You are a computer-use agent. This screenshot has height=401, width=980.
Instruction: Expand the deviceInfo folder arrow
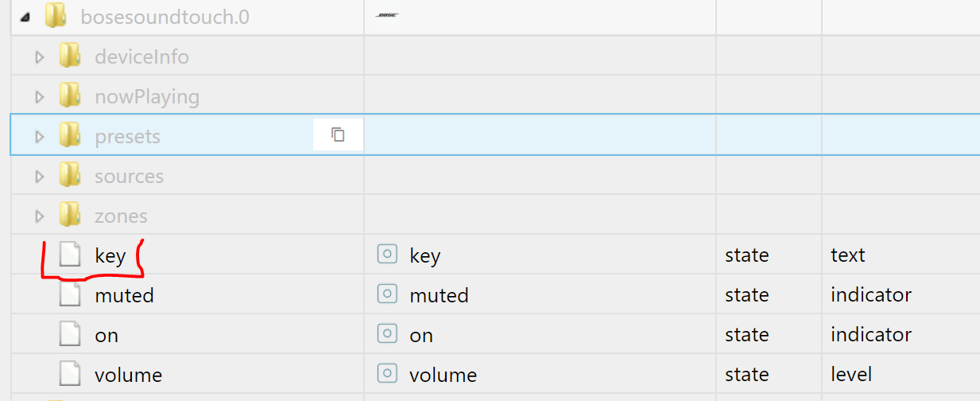[x=39, y=57]
